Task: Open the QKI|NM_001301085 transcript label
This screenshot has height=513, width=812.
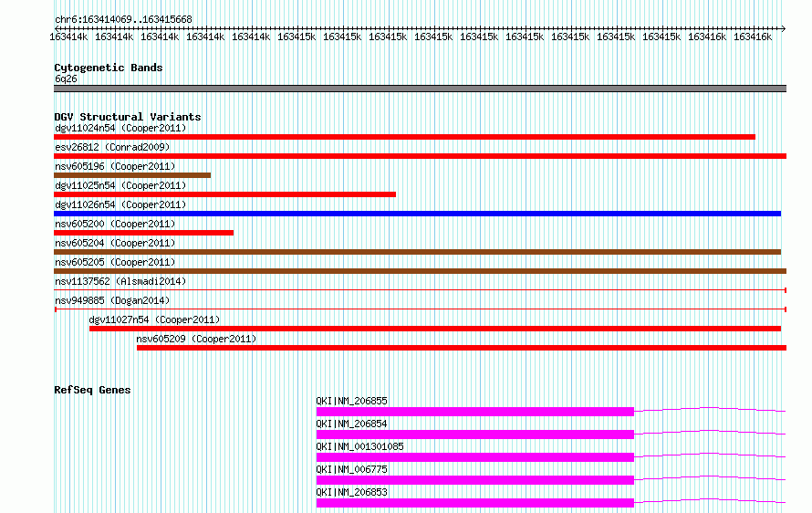Action: click(359, 446)
